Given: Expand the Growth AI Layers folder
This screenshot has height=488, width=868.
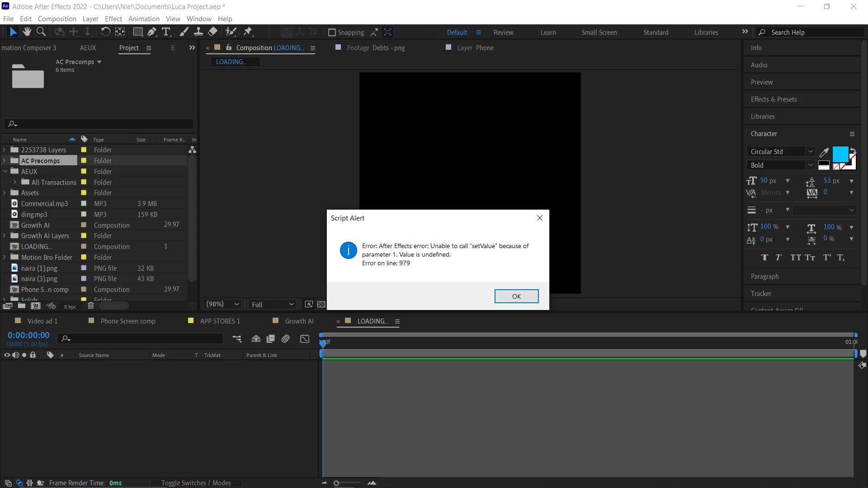Looking at the screenshot, I should pyautogui.click(x=5, y=236).
